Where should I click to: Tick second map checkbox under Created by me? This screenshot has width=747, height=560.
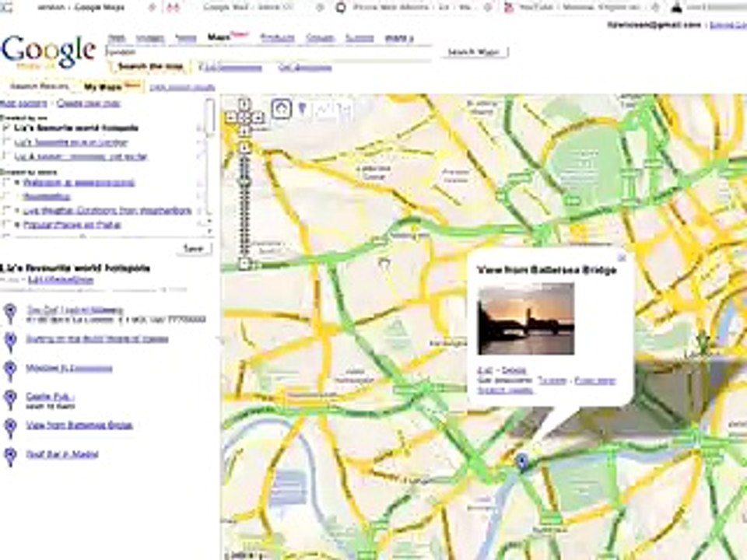[x=7, y=142]
